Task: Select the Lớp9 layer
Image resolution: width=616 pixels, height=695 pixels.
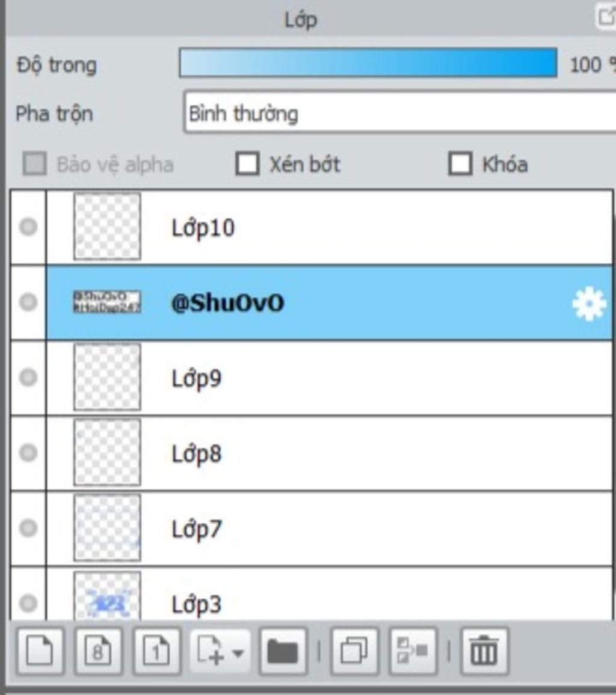Action: click(330, 378)
